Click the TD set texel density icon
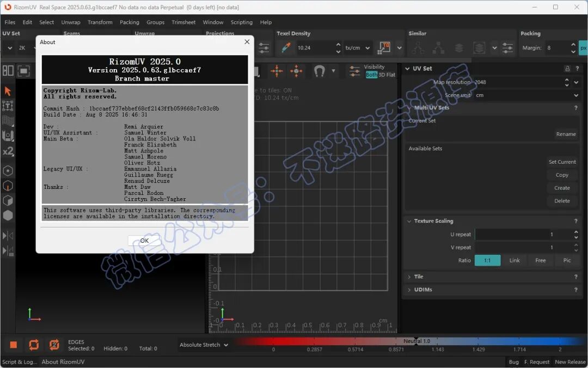This screenshot has height=368, width=588. click(x=385, y=48)
